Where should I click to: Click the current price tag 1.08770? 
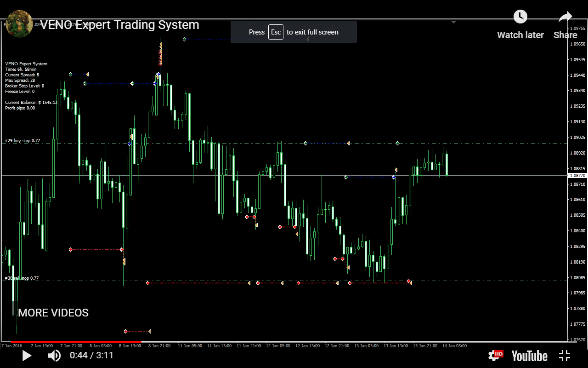(x=577, y=176)
